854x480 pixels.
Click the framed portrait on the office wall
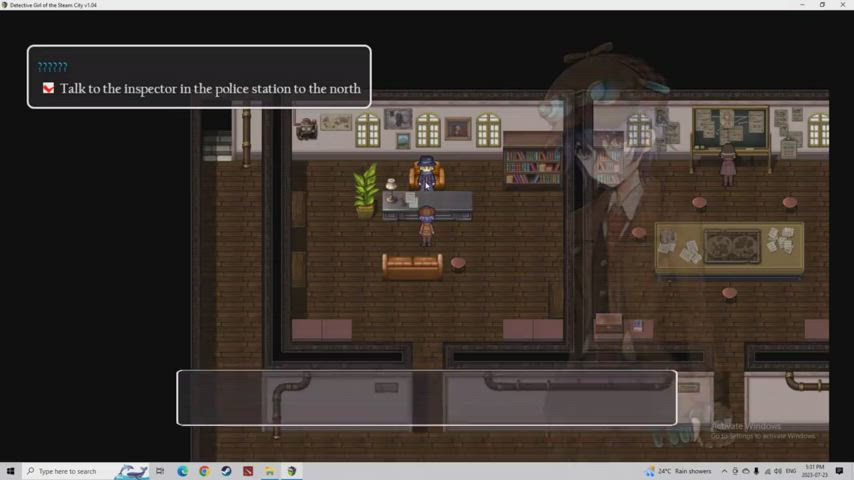458,129
